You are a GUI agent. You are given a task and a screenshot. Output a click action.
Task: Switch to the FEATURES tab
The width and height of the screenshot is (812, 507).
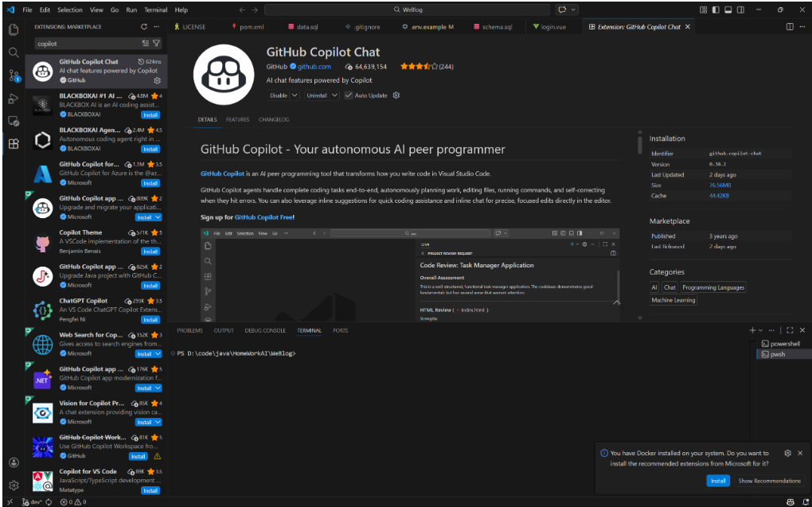coord(238,119)
